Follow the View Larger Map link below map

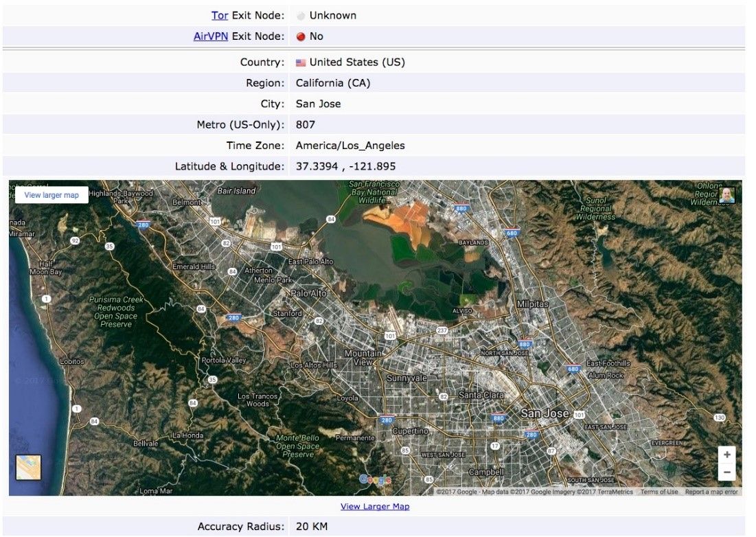375,507
